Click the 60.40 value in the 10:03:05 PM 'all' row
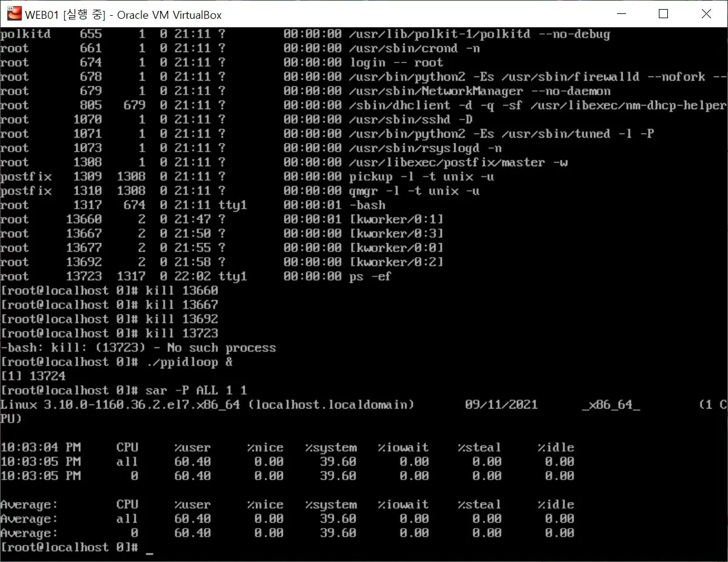 (192, 462)
